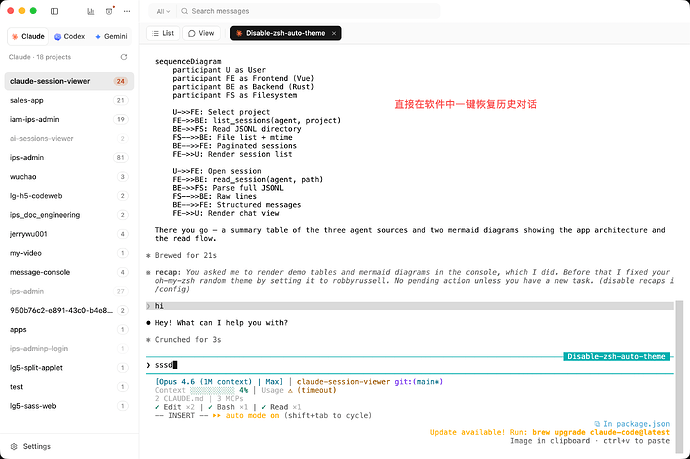
Task: Click the 24 badge on claude-session-viewer
Action: coord(120,81)
